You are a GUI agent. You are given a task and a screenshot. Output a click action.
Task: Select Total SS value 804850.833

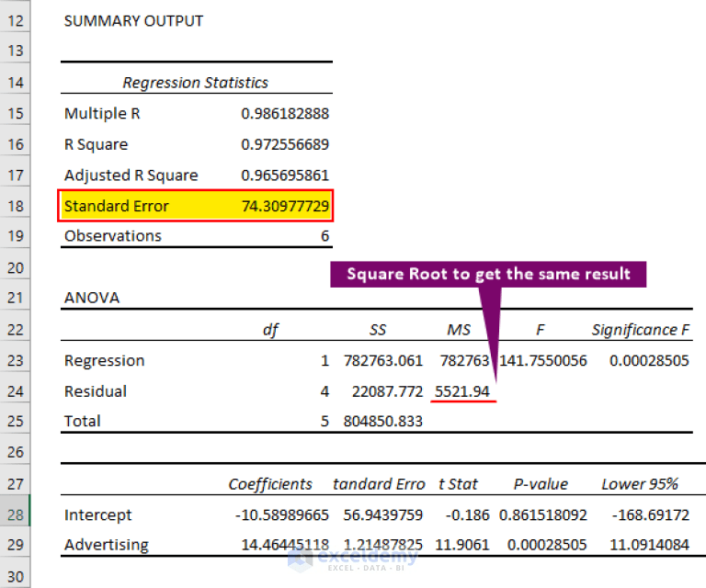pyautogui.click(x=383, y=422)
